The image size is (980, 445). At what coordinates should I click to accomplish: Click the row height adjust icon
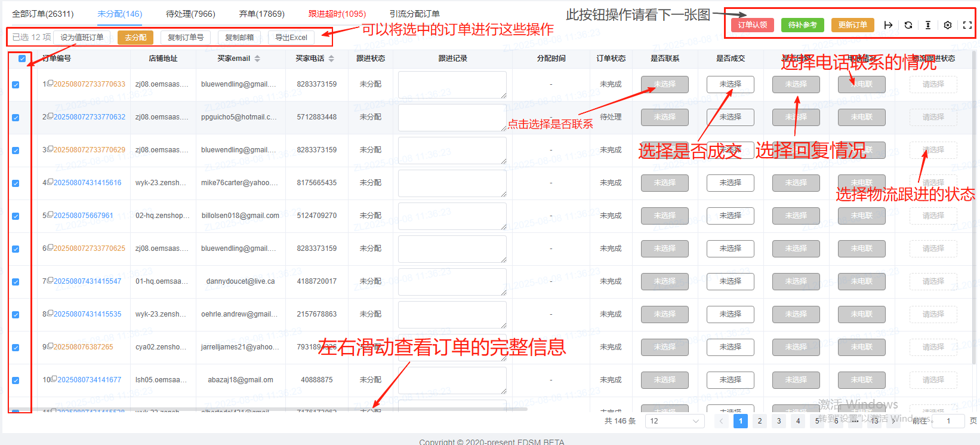tap(927, 25)
